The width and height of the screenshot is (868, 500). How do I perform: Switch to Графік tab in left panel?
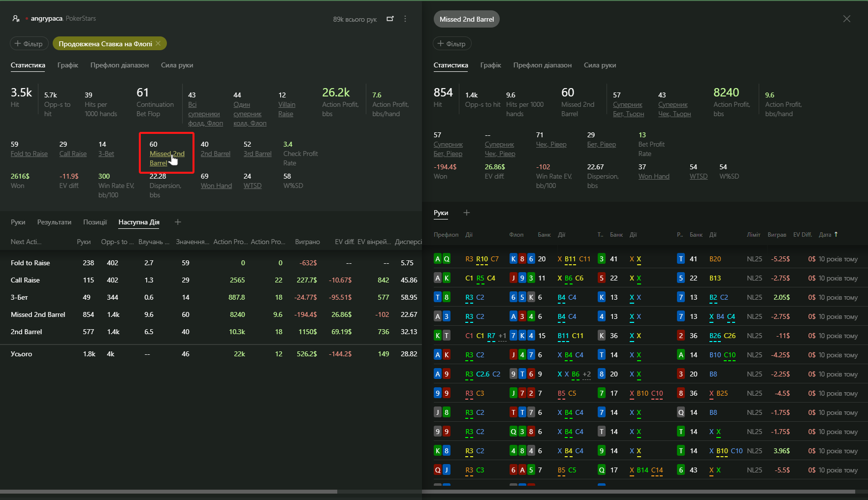67,65
